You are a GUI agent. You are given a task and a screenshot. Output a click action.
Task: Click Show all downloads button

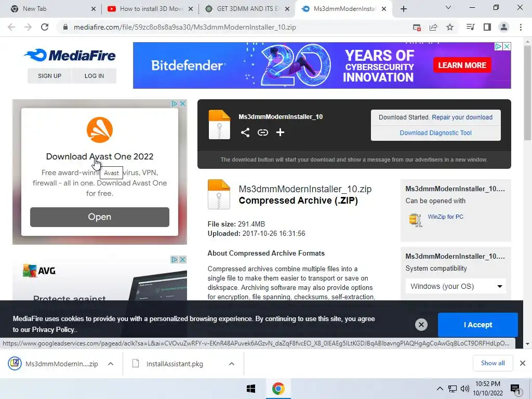[493, 363]
